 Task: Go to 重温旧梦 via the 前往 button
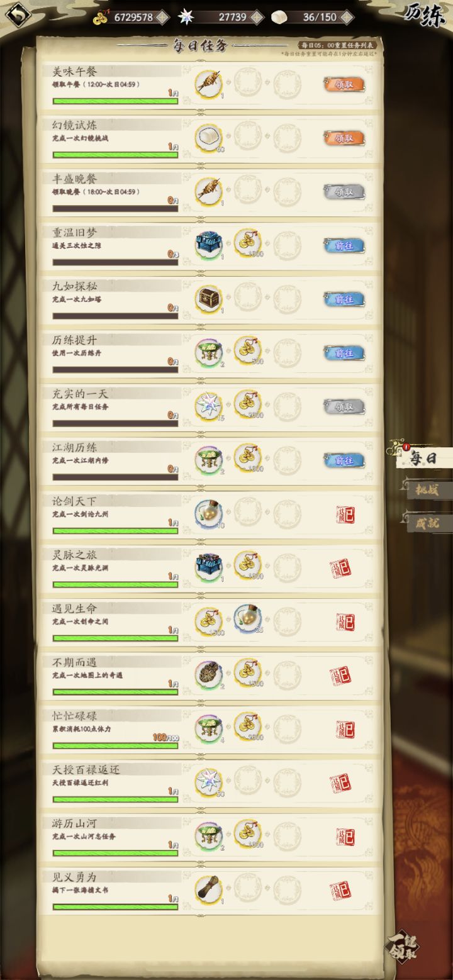[x=344, y=245]
